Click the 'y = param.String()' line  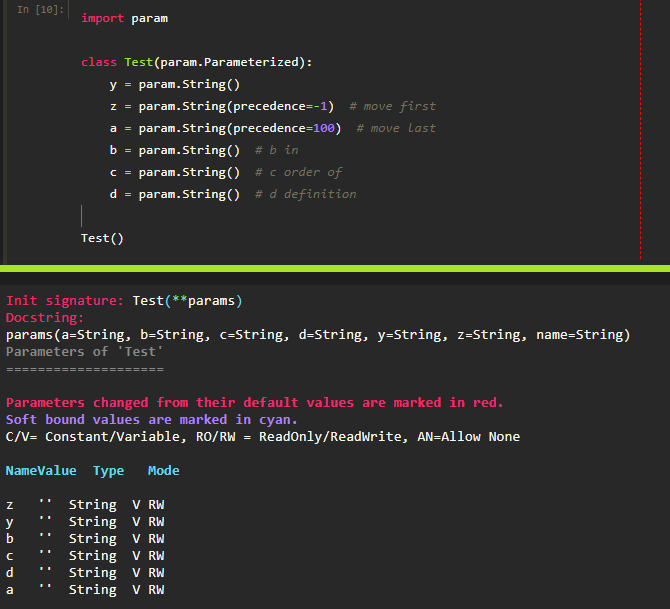175,84
